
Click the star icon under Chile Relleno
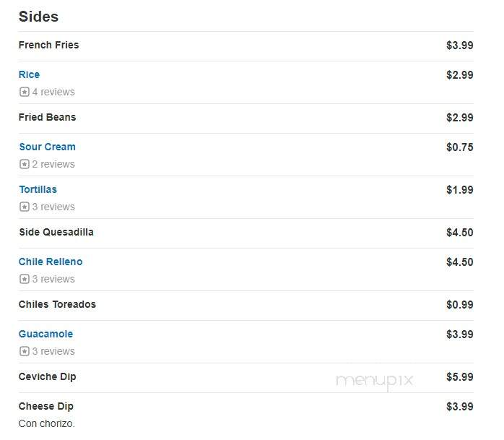pos(25,279)
